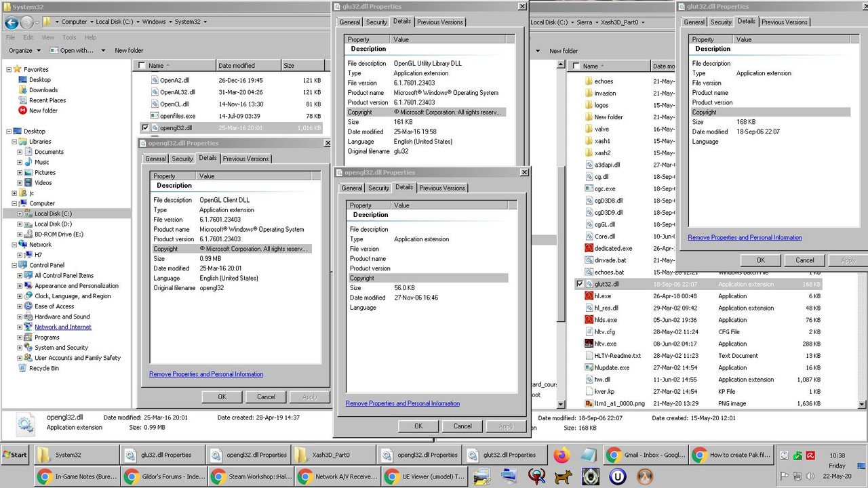Select the Pictures library icon

pos(28,172)
